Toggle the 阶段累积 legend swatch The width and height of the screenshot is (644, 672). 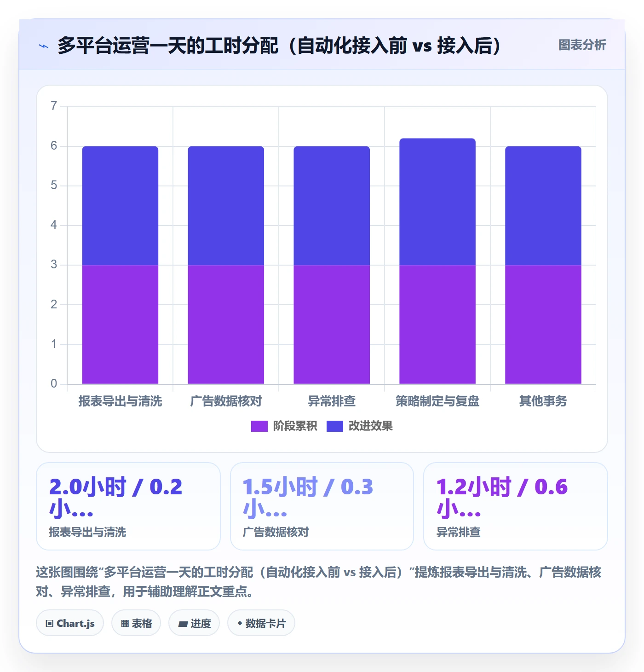click(259, 426)
